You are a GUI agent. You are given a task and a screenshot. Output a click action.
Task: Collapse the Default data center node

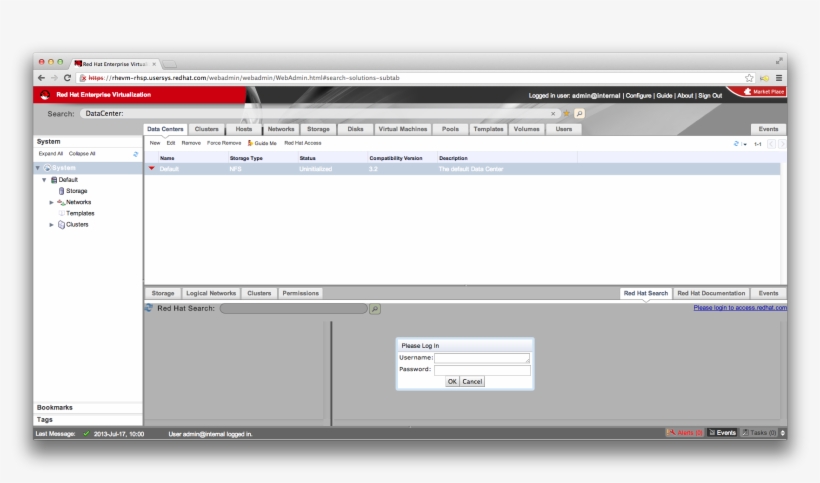44,180
